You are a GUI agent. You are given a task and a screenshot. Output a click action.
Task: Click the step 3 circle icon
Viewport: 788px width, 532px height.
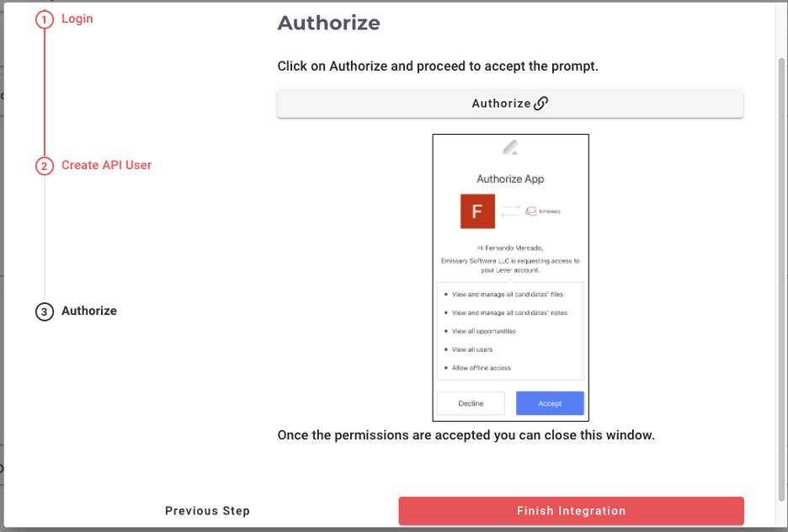45,311
